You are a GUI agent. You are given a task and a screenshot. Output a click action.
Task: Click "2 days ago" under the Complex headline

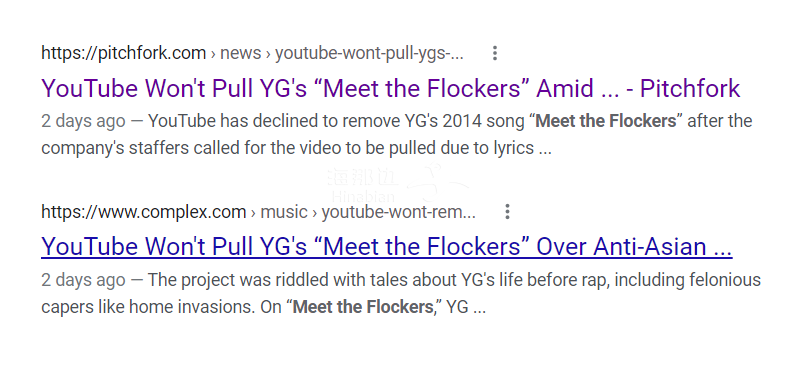pyautogui.click(x=83, y=280)
